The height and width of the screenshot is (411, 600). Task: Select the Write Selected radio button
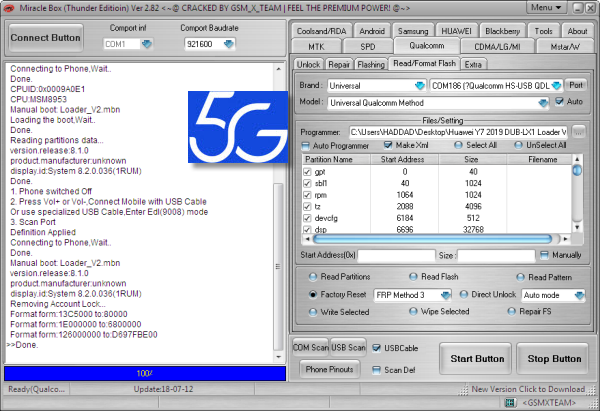[313, 312]
